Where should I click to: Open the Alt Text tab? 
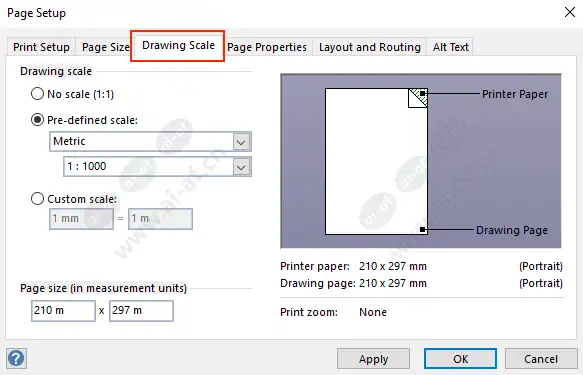pyautogui.click(x=451, y=47)
